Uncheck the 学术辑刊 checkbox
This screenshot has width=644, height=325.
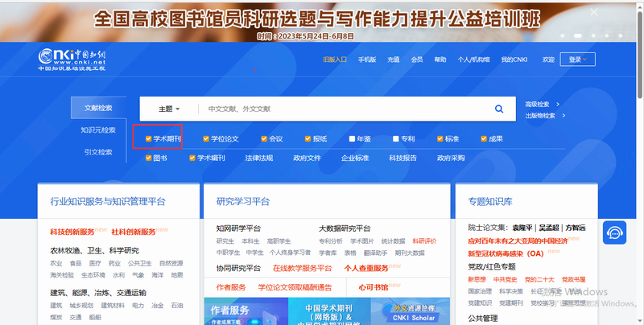tap(192, 158)
